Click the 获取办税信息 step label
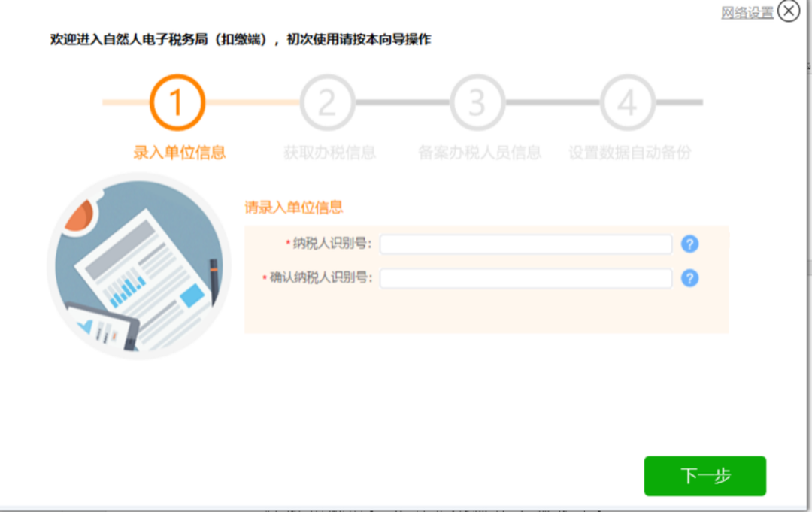Viewport: 812px width, 512px height. click(x=329, y=153)
